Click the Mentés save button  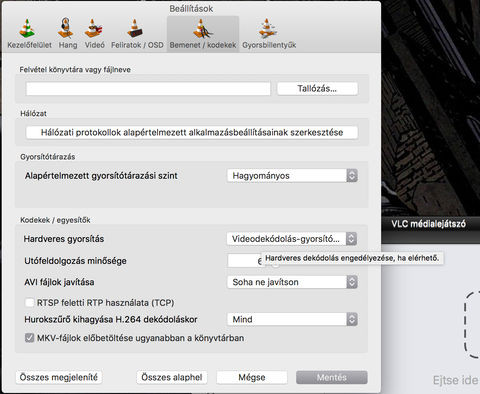[332, 377]
